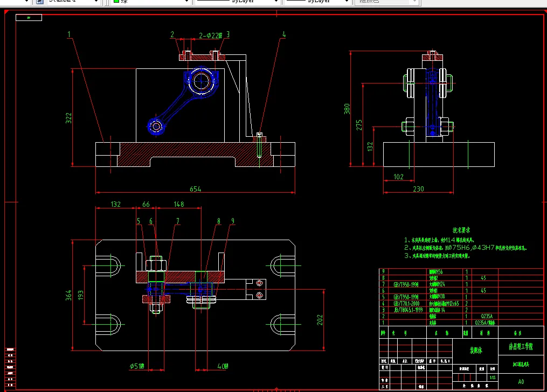Select the 2-Ø22 hole callout text
The image size is (547, 392).
(x=210, y=36)
